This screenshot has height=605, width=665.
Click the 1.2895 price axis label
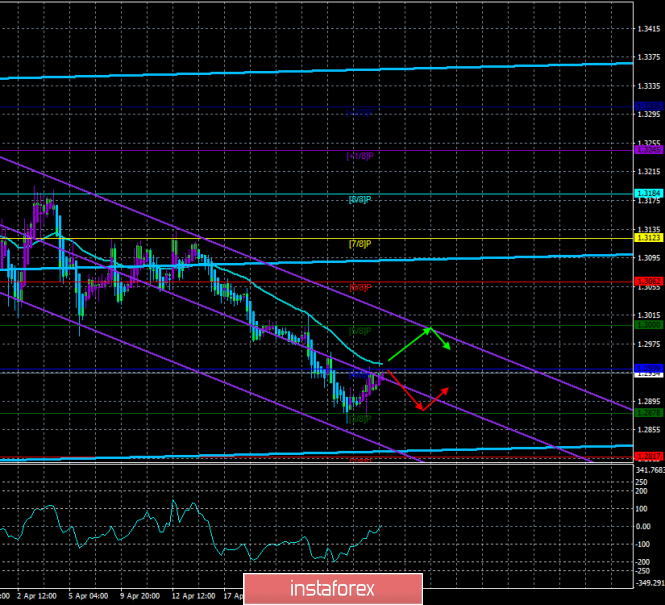(x=649, y=401)
